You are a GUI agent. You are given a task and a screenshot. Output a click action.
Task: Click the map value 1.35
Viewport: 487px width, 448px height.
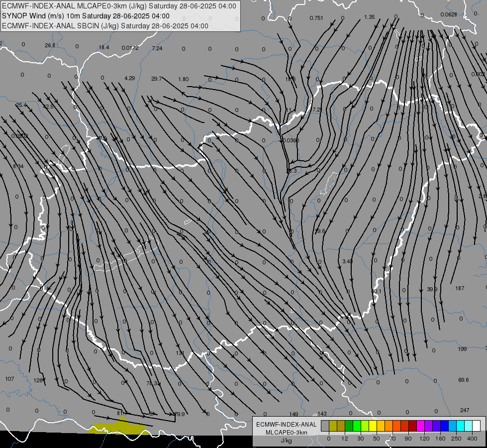coord(370,17)
